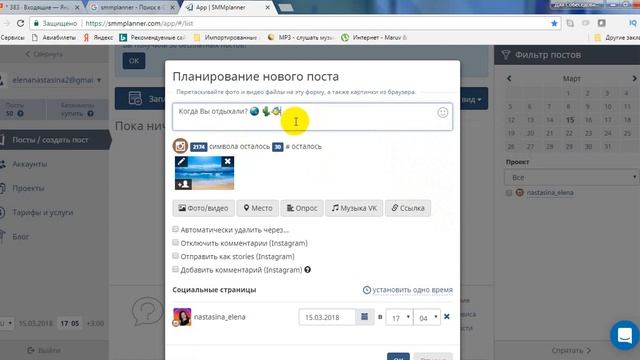The width and height of the screenshot is (640, 360).
Task: Expand elenanastasina2@gmail account menu
Action: point(56,80)
